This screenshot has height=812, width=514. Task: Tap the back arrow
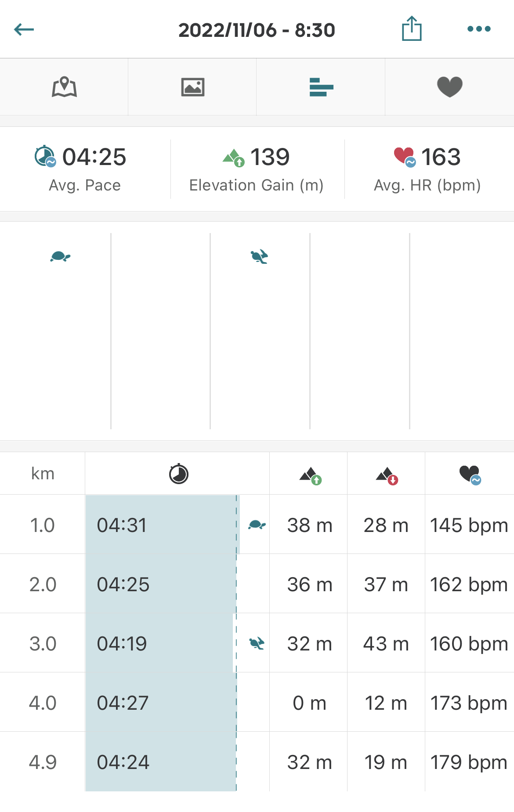pos(24,29)
